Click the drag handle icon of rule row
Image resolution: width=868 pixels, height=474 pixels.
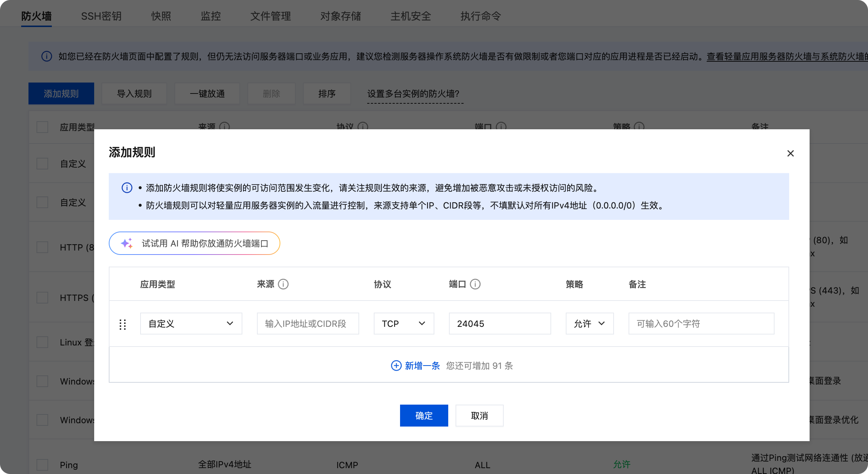(123, 324)
